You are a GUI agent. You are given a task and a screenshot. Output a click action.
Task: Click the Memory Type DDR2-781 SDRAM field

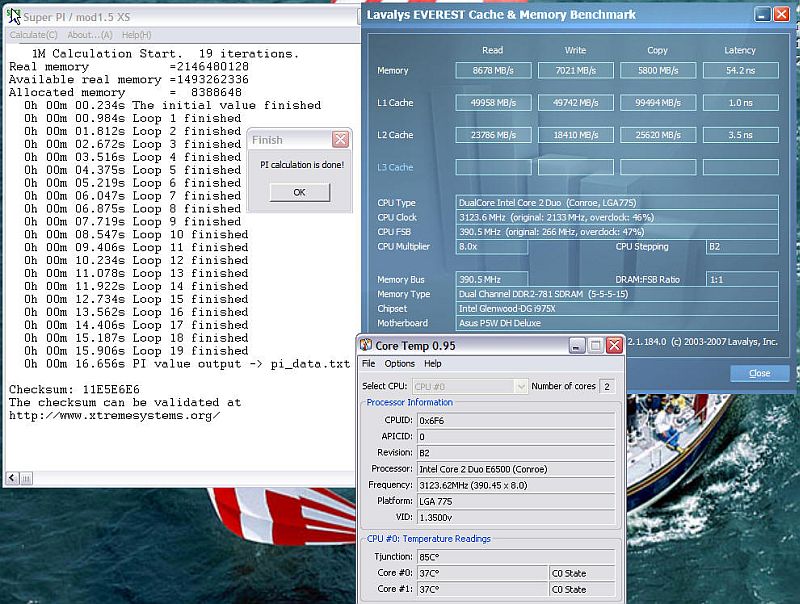click(x=617, y=294)
